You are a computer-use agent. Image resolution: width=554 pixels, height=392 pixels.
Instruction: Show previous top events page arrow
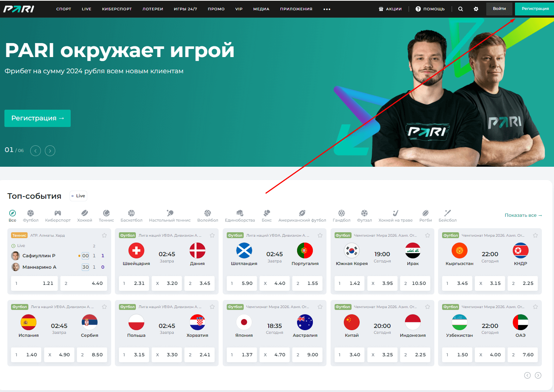point(527,375)
